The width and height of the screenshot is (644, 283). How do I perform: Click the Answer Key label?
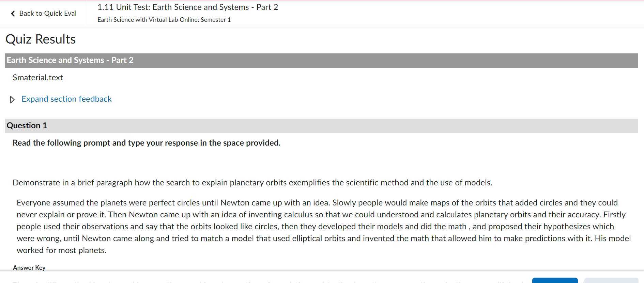pyautogui.click(x=29, y=268)
